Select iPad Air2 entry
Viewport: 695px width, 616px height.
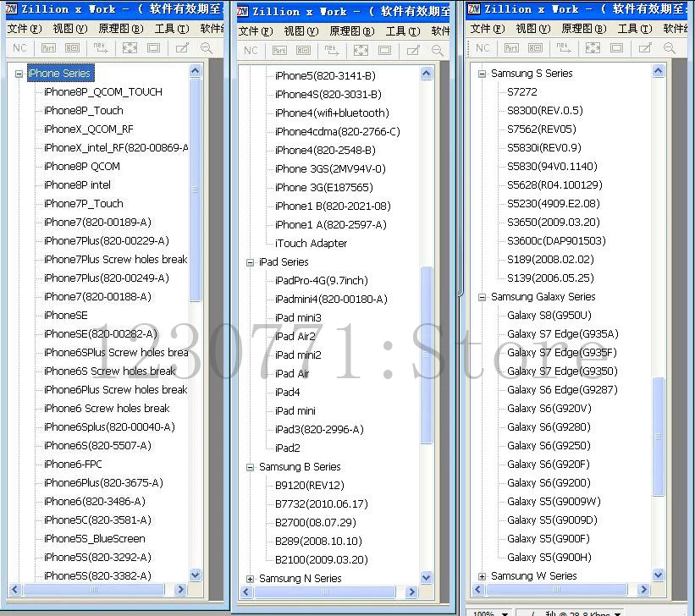point(295,337)
